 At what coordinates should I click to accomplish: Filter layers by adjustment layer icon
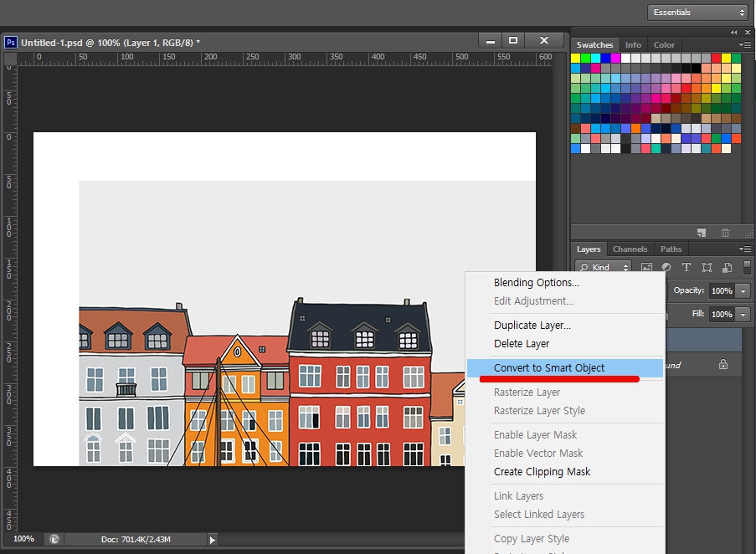666,267
